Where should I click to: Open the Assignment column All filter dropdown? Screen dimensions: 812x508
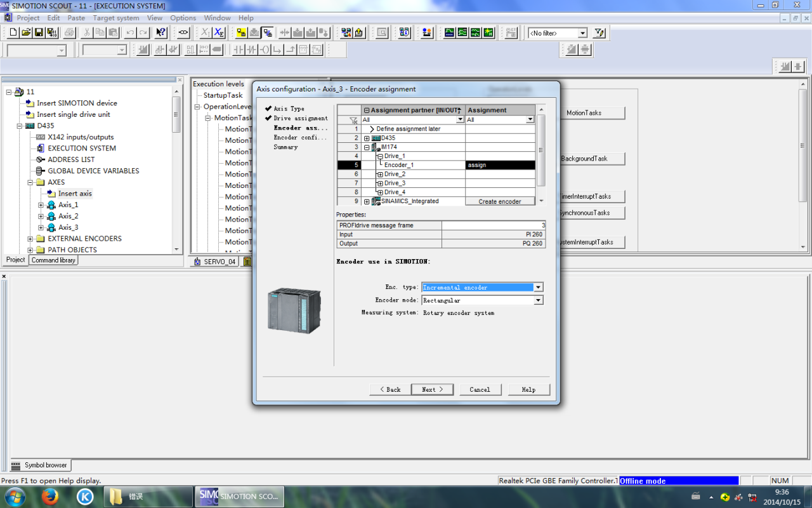[530, 119]
